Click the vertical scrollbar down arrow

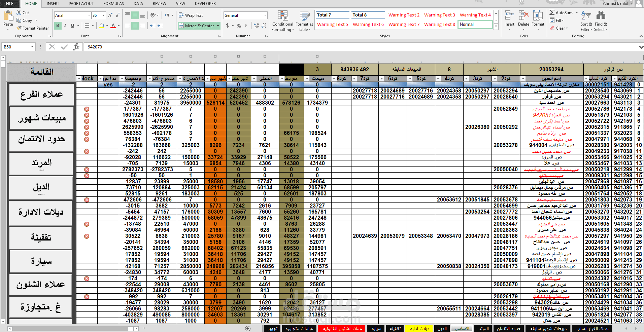pyautogui.click(x=3, y=321)
